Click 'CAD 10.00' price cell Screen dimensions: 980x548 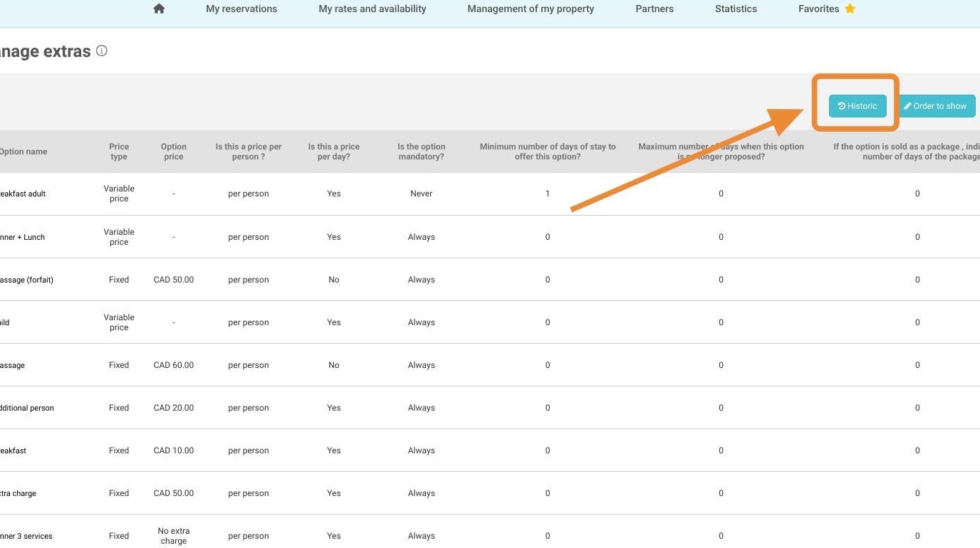(174, 450)
